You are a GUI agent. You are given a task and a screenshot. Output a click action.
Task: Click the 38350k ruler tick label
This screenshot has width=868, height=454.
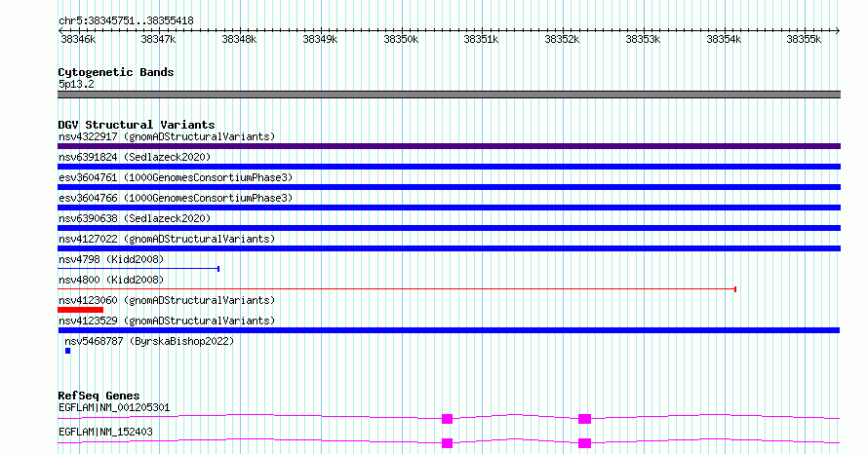tap(402, 40)
